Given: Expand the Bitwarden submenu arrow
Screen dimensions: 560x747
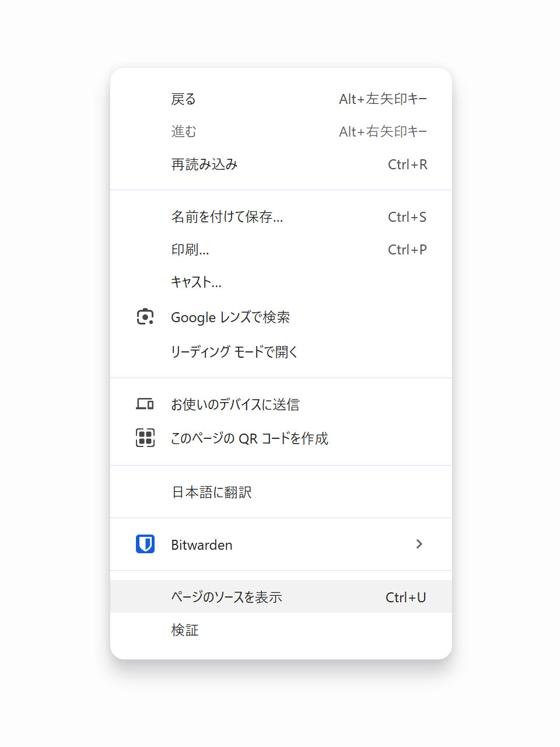Looking at the screenshot, I should (419, 544).
